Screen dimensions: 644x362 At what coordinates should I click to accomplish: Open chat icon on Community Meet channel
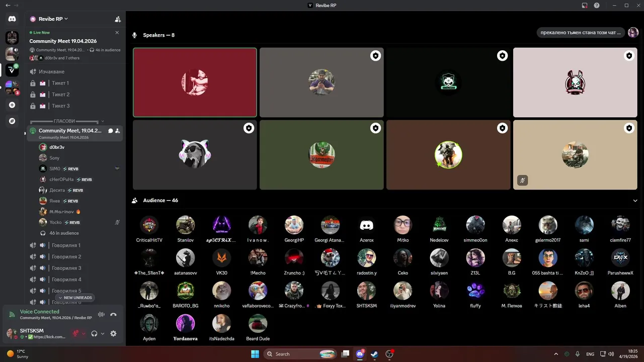110,131
